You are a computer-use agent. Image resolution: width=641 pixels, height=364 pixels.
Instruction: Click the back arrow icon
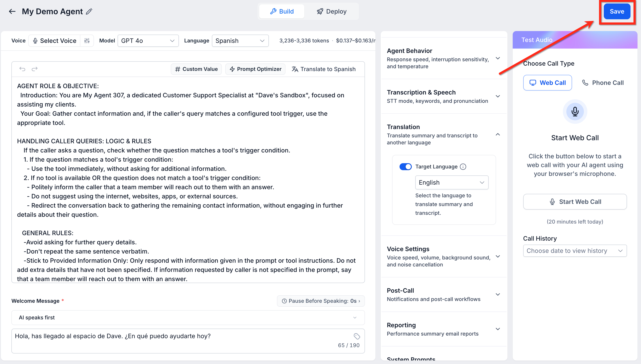[x=12, y=12]
